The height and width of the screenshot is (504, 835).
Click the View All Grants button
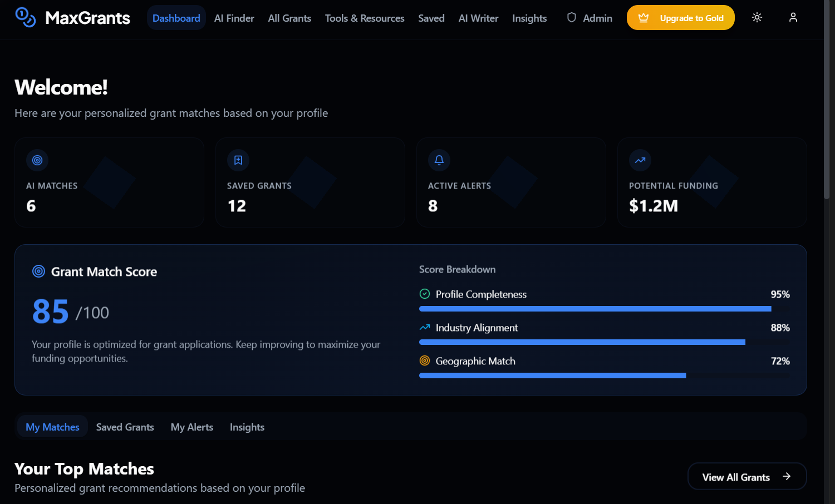pos(746,477)
